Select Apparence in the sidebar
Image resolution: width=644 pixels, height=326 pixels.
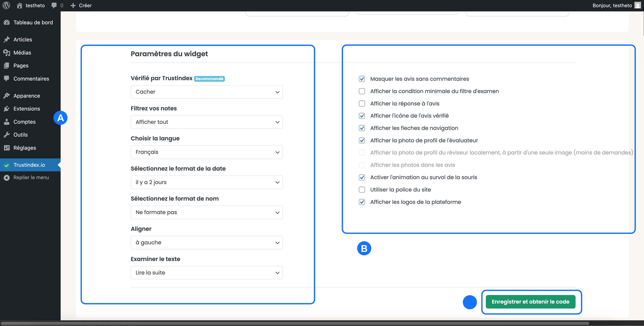click(27, 96)
